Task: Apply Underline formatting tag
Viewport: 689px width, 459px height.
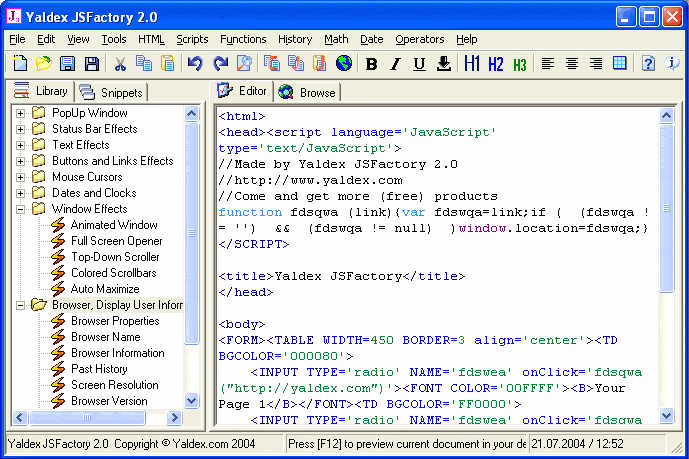Action: (x=419, y=64)
